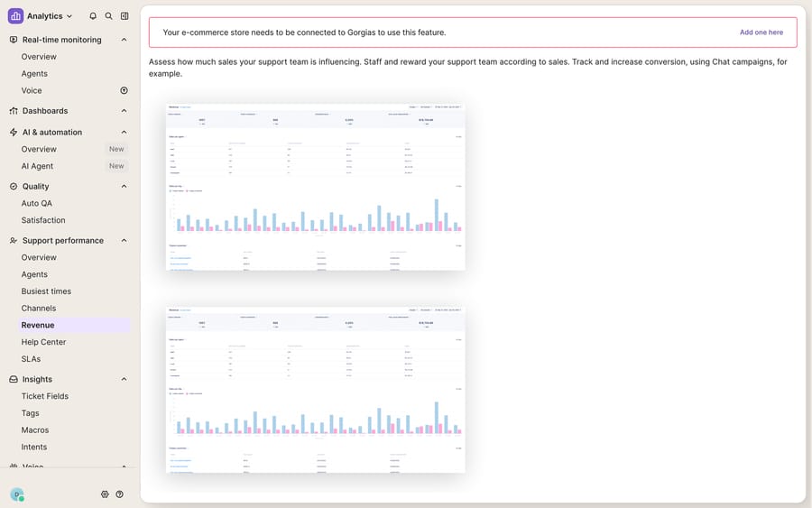Viewport: 812px width, 508px height.
Task: Open the Voice real-time page
Action: coord(32,90)
